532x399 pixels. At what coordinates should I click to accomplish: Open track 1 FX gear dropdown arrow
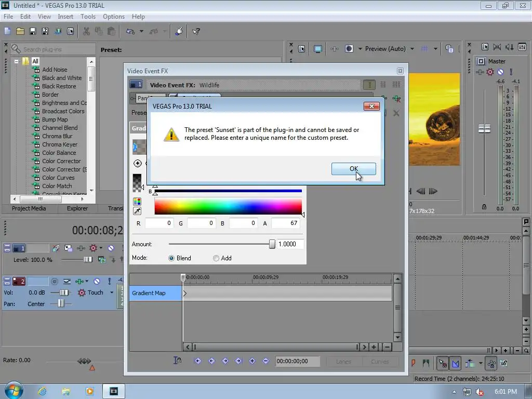[x=101, y=248]
